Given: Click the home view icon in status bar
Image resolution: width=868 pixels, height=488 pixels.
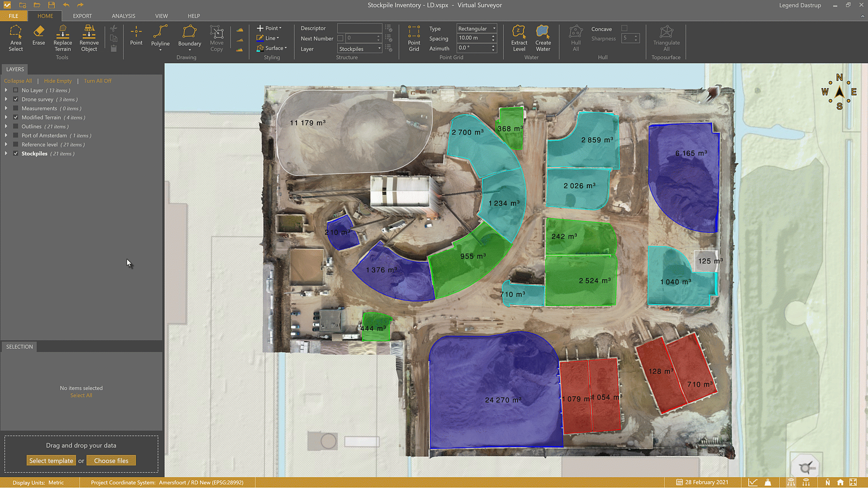Looking at the screenshot, I should point(840,482).
